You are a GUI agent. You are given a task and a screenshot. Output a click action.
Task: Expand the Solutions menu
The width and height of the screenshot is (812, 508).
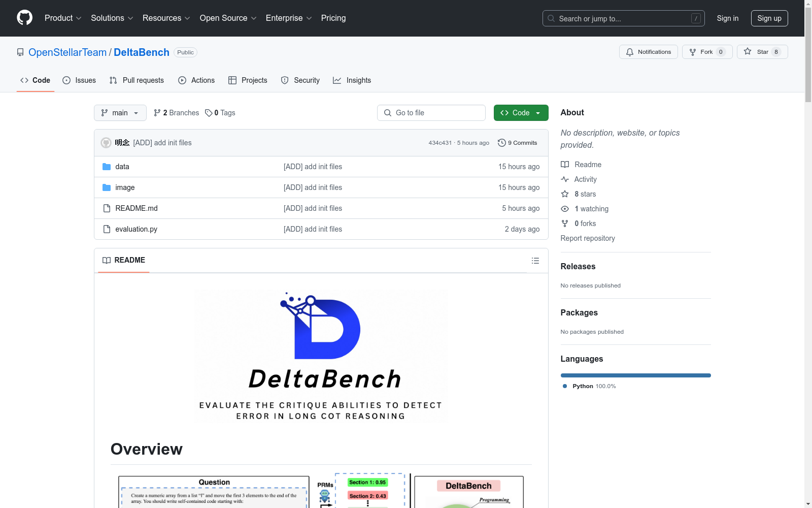[112, 18]
